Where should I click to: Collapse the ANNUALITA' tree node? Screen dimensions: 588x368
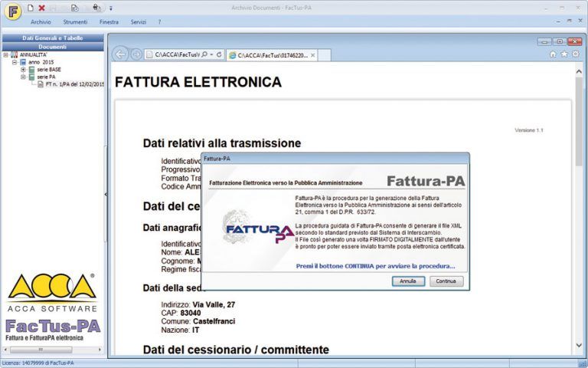click(5, 55)
